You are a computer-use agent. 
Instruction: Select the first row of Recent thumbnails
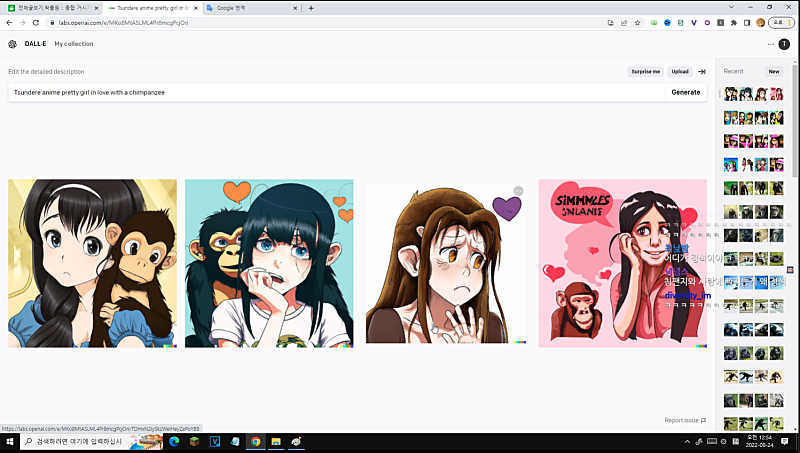click(x=754, y=94)
